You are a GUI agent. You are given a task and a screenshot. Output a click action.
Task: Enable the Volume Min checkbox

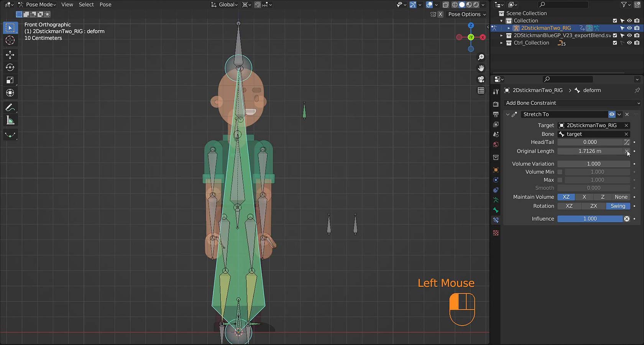(x=560, y=172)
